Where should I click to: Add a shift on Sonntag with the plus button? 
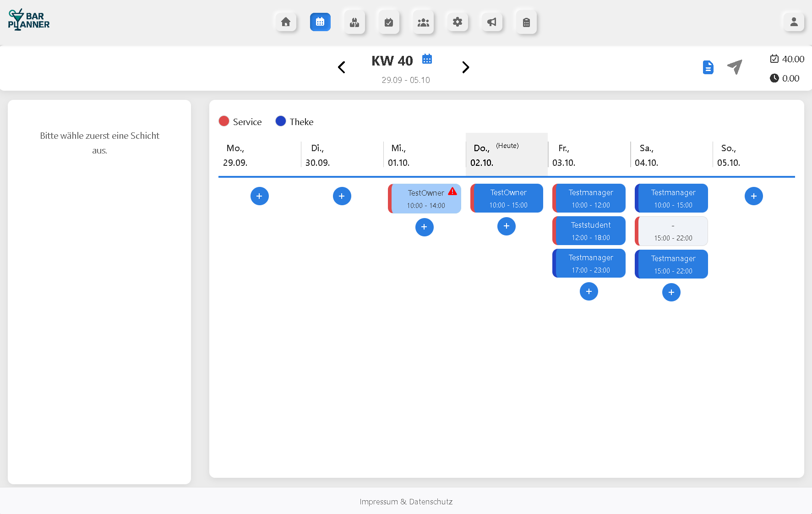point(753,196)
